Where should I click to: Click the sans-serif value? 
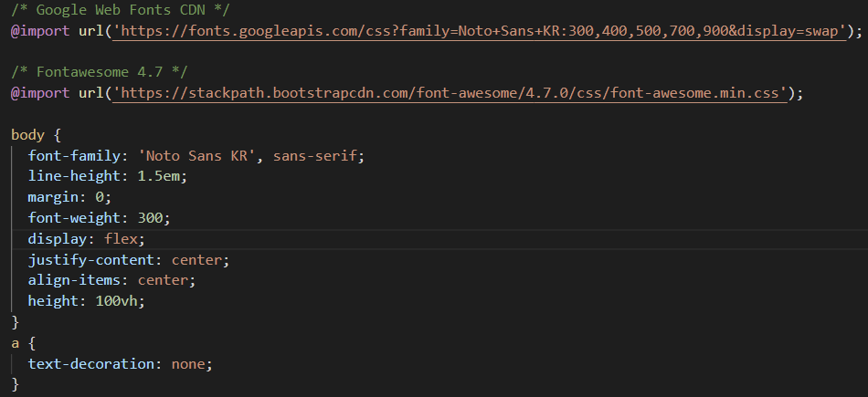315,156
